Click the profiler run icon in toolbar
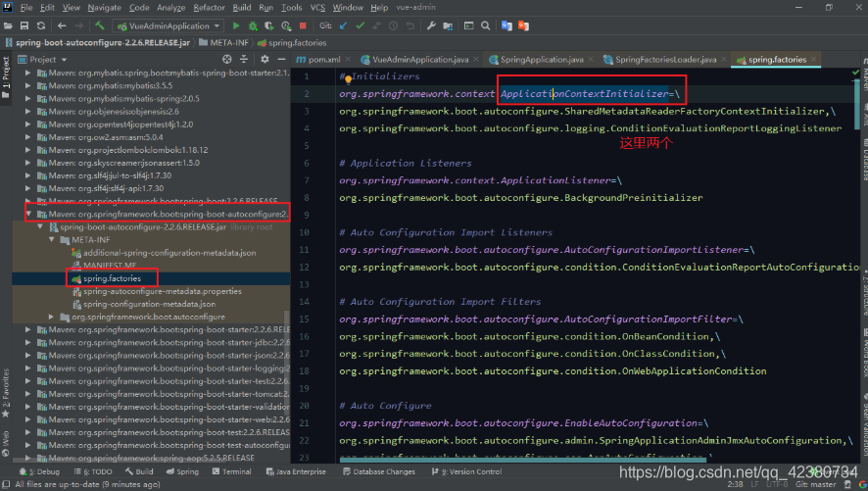 (x=286, y=26)
